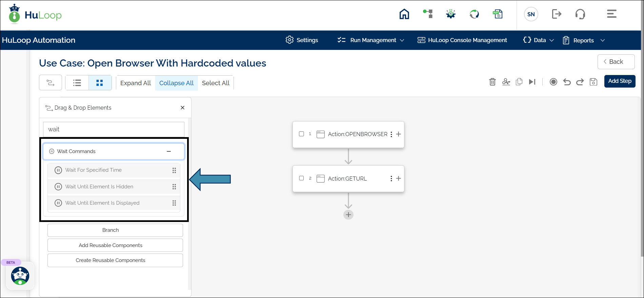
Task: Open the headset support icon
Action: pos(580,14)
